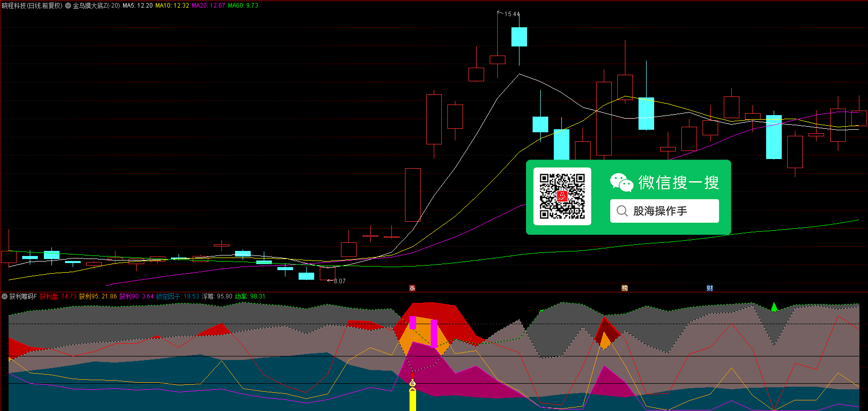
Task: Click the 获利盘: 74.73 value
Action: 58,296
